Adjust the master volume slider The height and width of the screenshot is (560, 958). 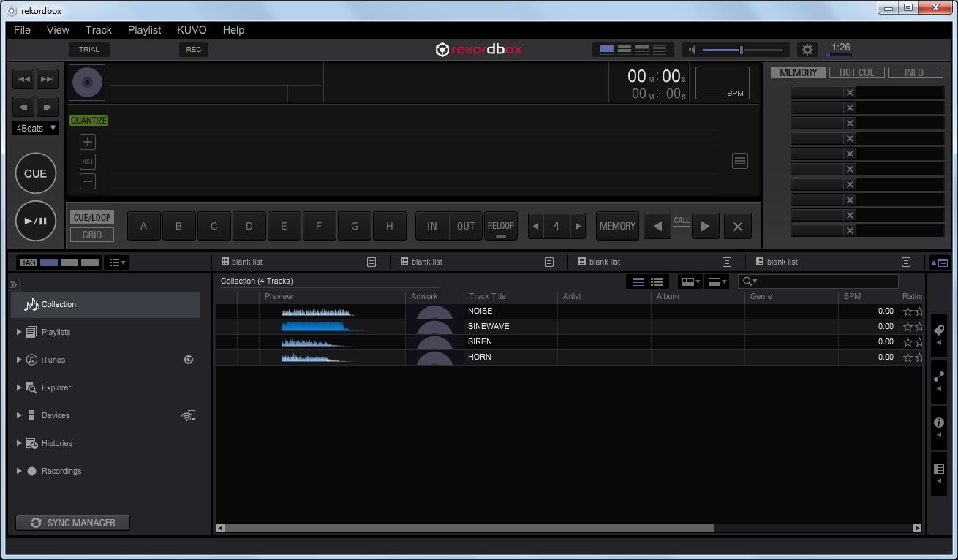740,49
